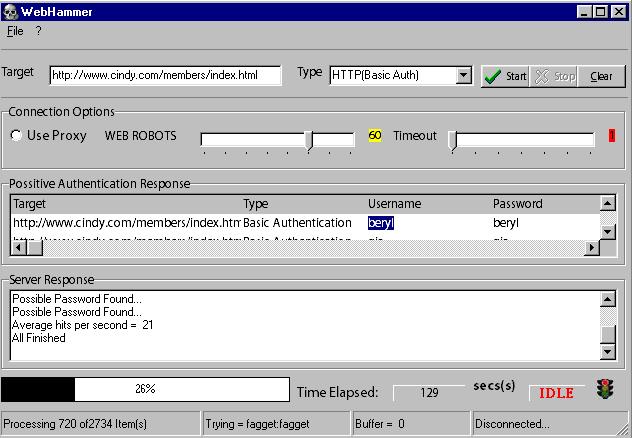Screen dimensions: 632x438
Task: Click the Timeout slider handle
Action: tap(452, 139)
